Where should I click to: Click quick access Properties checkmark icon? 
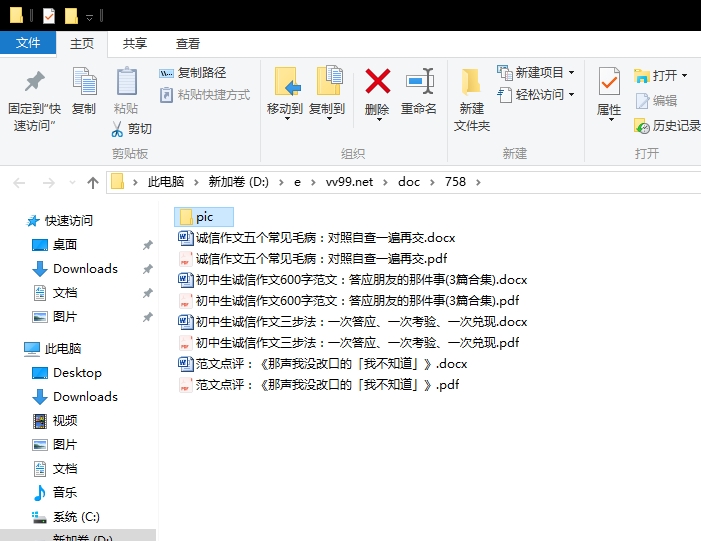[x=49, y=16]
